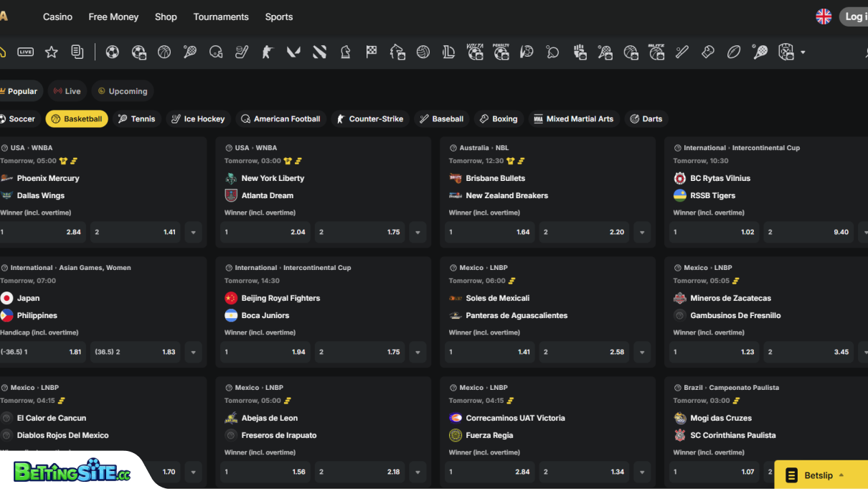Select the Blitz basketball icon
The height and width of the screenshot is (489, 868).
(656, 52)
